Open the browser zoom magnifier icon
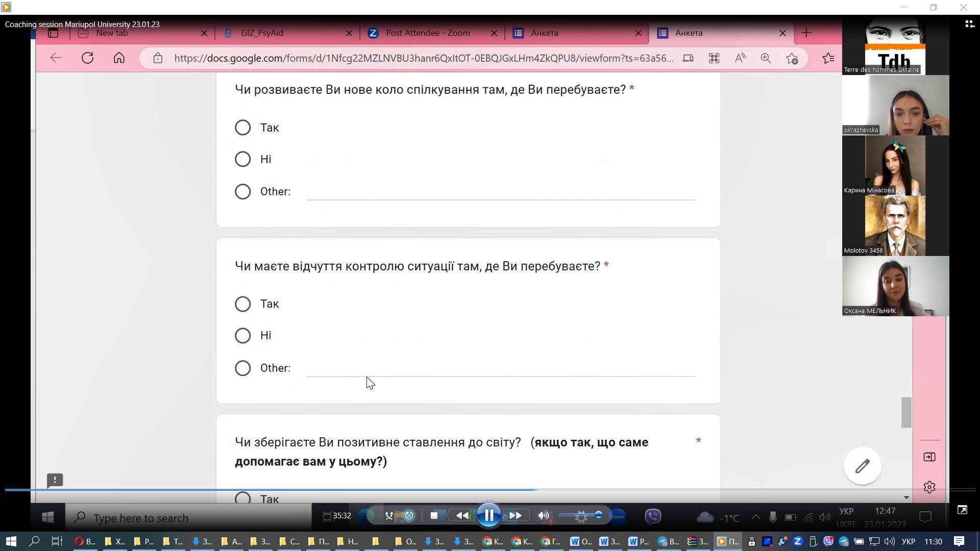Image resolution: width=980 pixels, height=551 pixels. [x=766, y=58]
